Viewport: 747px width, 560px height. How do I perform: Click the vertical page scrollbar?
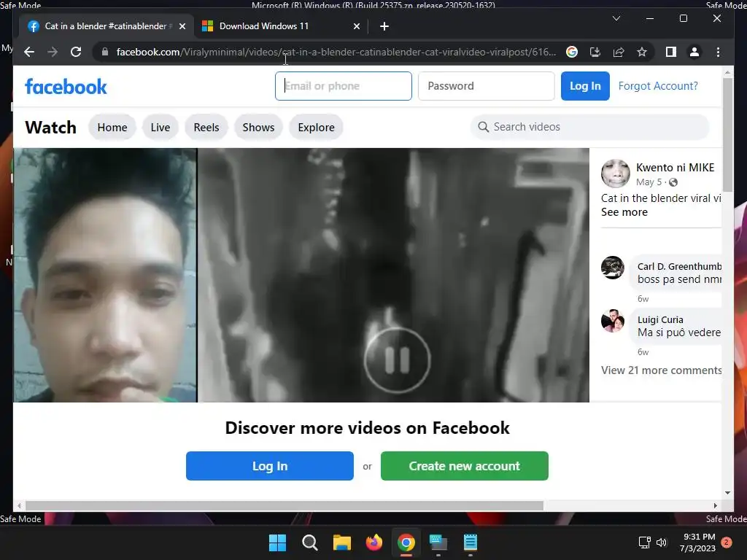pyautogui.click(x=727, y=134)
